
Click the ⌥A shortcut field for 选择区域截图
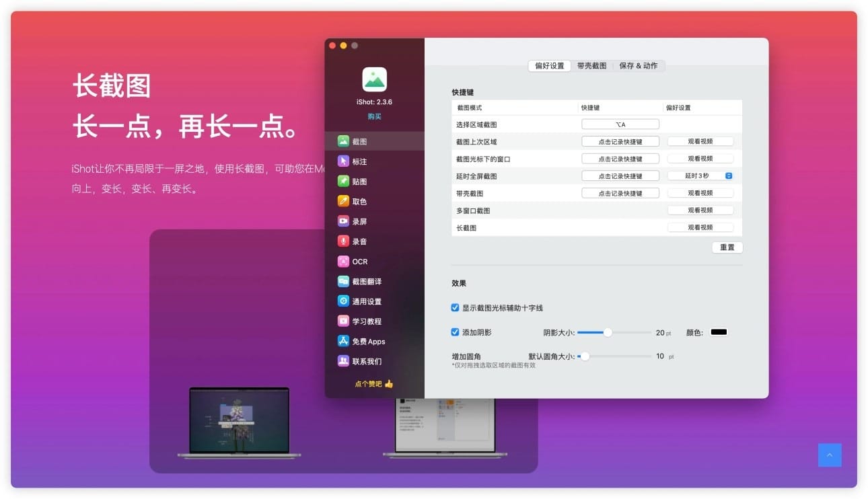[620, 124]
